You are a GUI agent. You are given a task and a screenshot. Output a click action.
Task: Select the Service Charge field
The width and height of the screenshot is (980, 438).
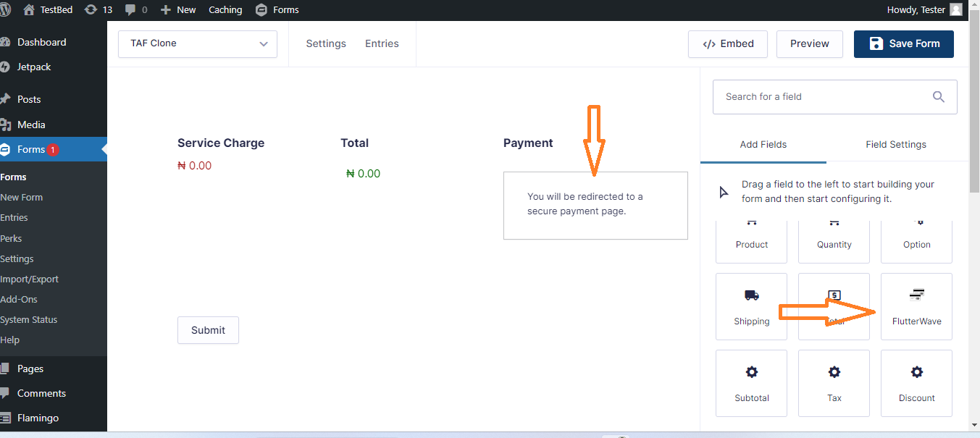[x=221, y=143]
